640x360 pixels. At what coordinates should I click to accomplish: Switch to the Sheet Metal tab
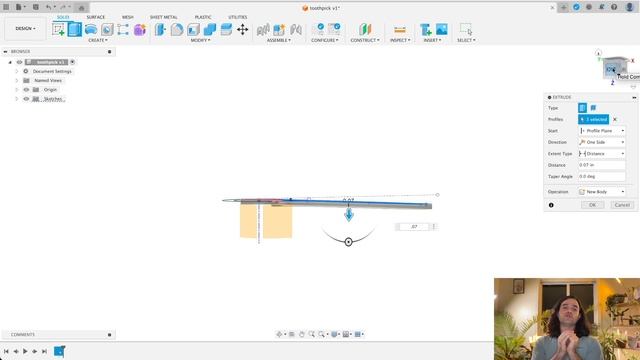pos(164,17)
